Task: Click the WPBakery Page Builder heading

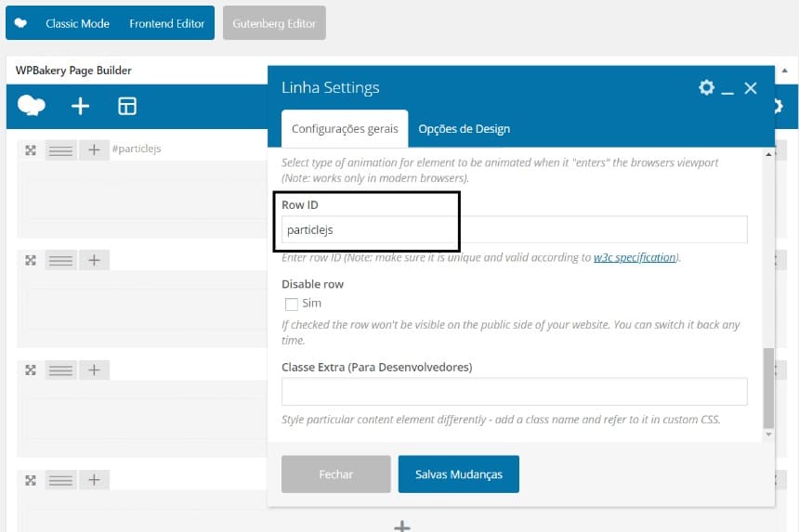Action: [x=73, y=71]
